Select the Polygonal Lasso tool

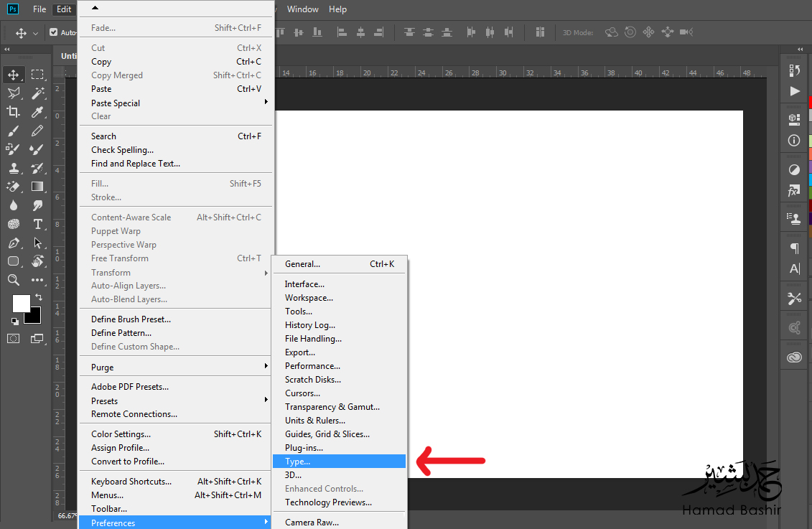pyautogui.click(x=14, y=93)
